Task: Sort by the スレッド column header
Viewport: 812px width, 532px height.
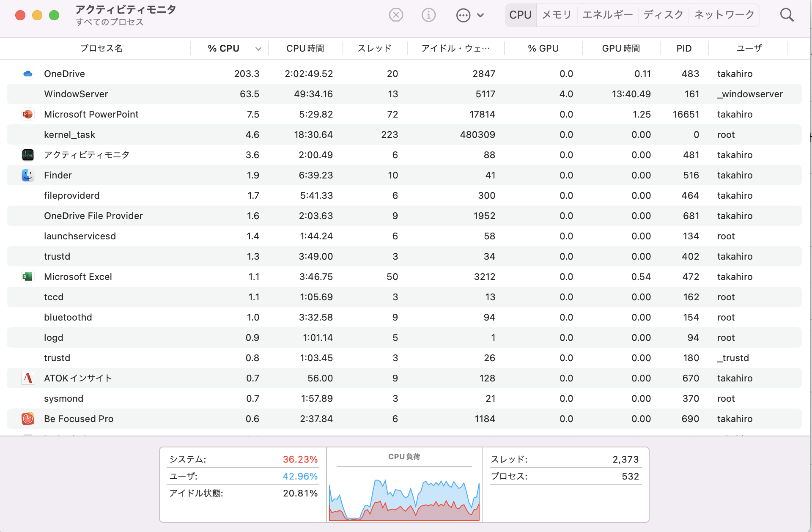Action: (374, 49)
